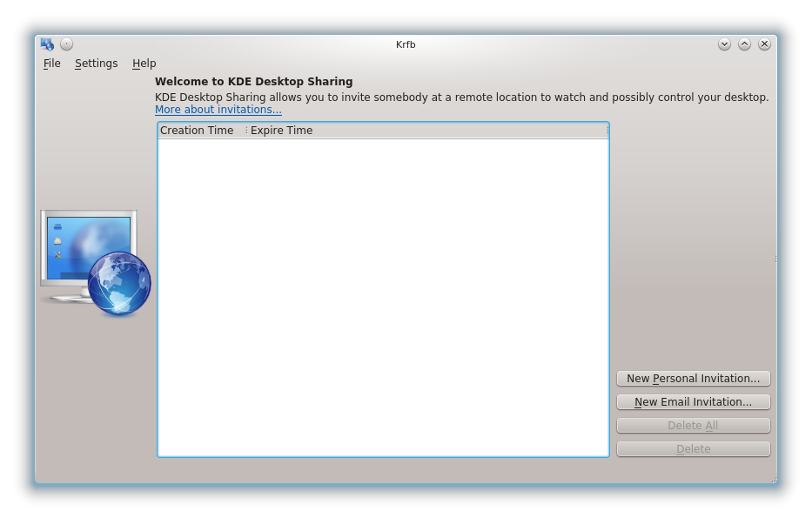Click the Delete button below Delete All
Viewport: 812px width, 518px height.
click(693, 449)
